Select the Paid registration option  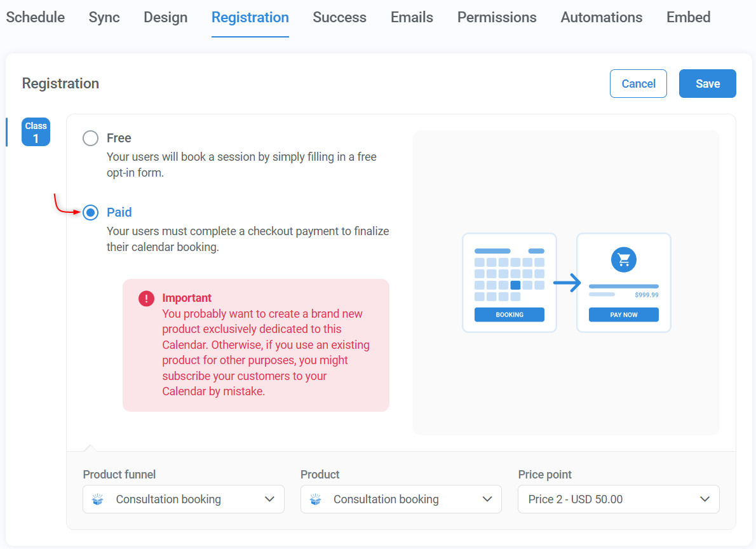(90, 212)
